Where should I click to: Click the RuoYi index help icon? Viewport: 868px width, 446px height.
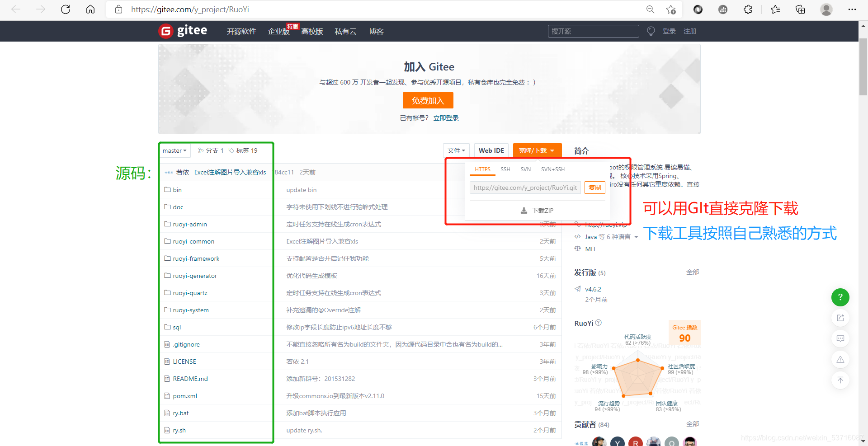[x=598, y=323]
